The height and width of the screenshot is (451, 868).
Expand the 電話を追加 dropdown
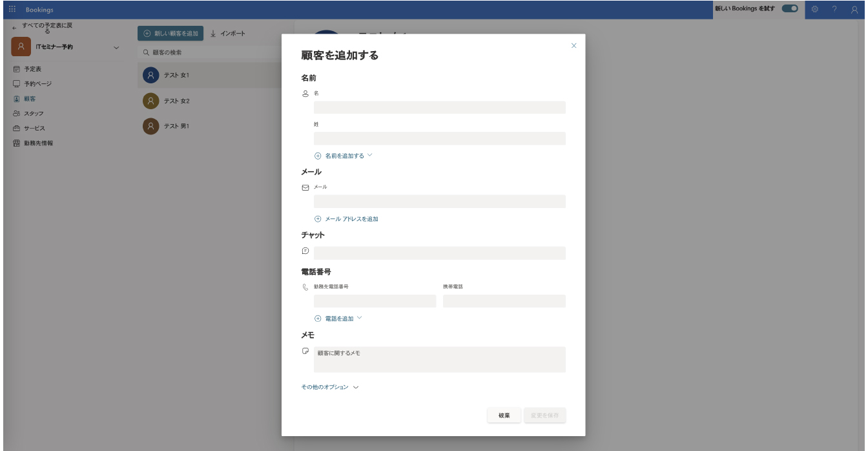[x=359, y=319]
